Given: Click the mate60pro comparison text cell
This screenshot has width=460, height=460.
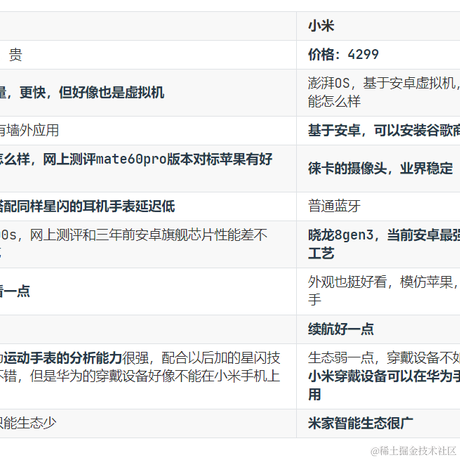Looking at the screenshot, I should point(148,168).
